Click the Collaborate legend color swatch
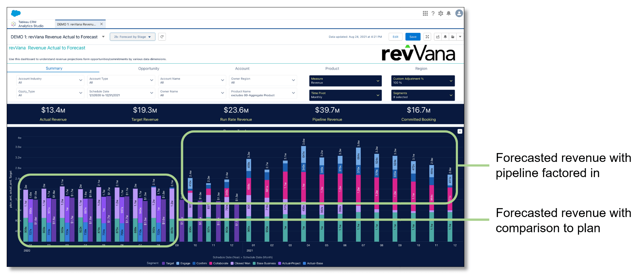Viewport: 644px width, 275px height. [211, 263]
